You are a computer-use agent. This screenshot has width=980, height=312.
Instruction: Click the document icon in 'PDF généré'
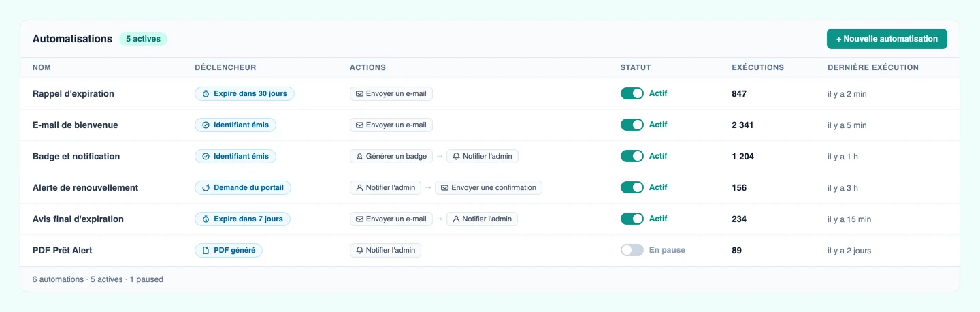pos(206,251)
